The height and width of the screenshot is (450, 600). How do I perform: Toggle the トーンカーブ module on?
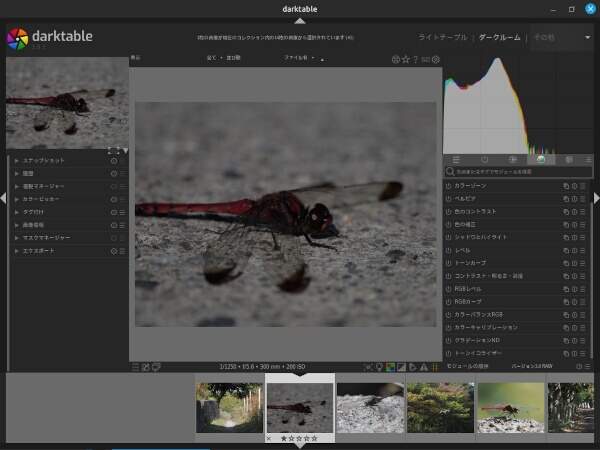tap(448, 263)
